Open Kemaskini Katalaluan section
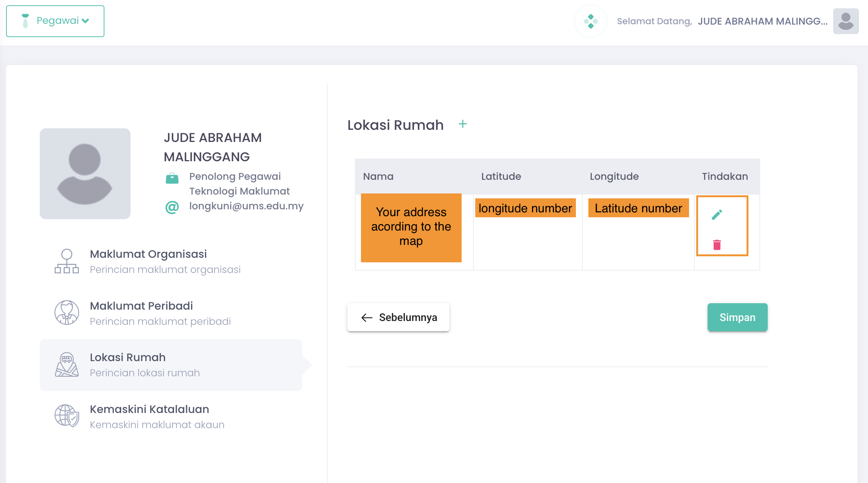 (149, 409)
